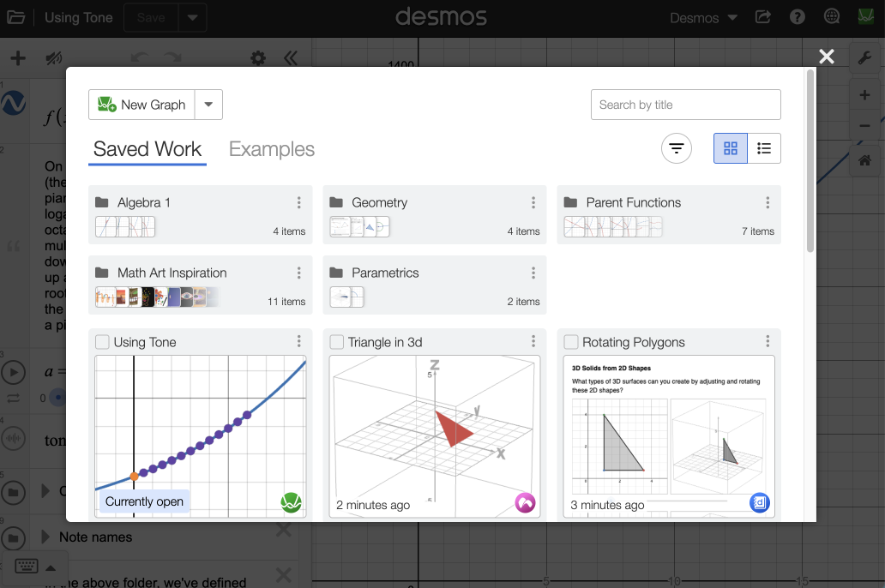Screen dimensions: 885x588
Task: Click the mute audio trace icon
Action: click(x=54, y=58)
